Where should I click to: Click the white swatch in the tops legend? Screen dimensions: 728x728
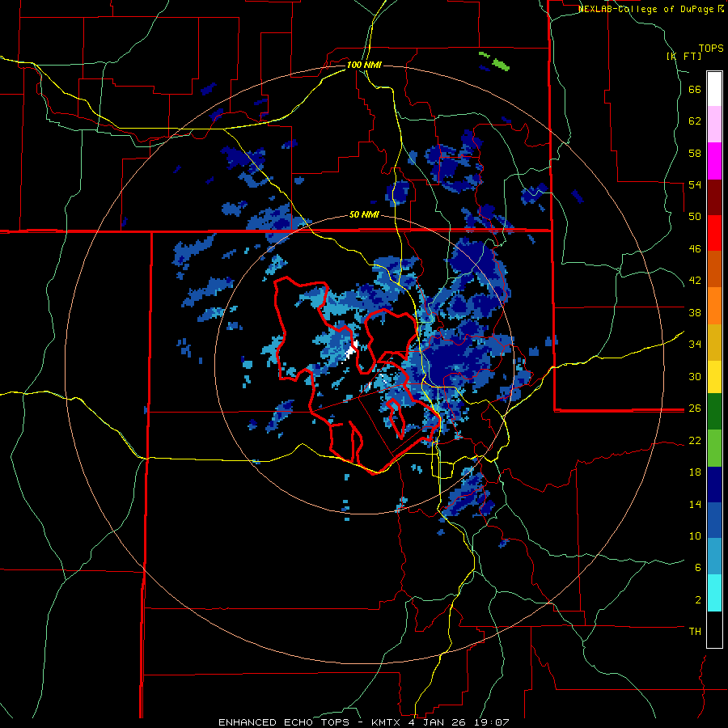coord(714,89)
